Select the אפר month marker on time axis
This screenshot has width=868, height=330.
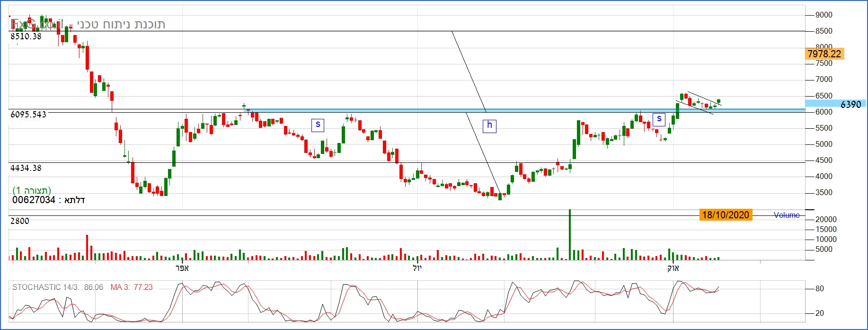point(182,268)
